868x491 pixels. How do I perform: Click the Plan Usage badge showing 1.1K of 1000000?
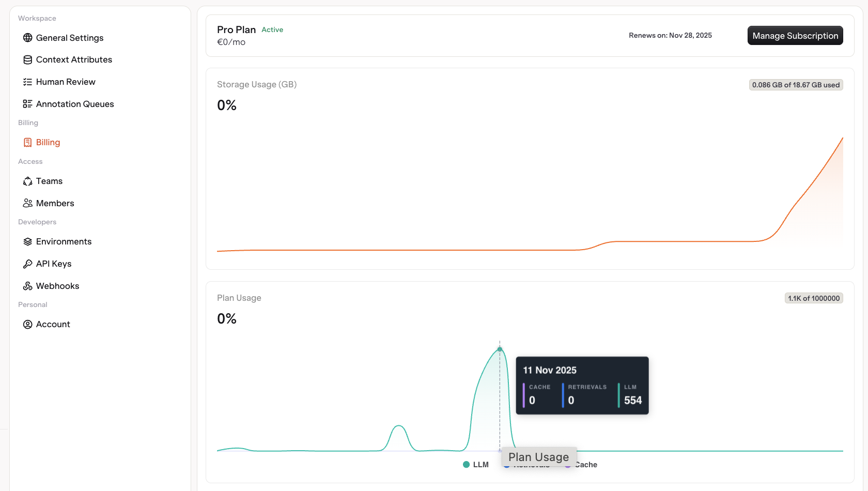(814, 298)
